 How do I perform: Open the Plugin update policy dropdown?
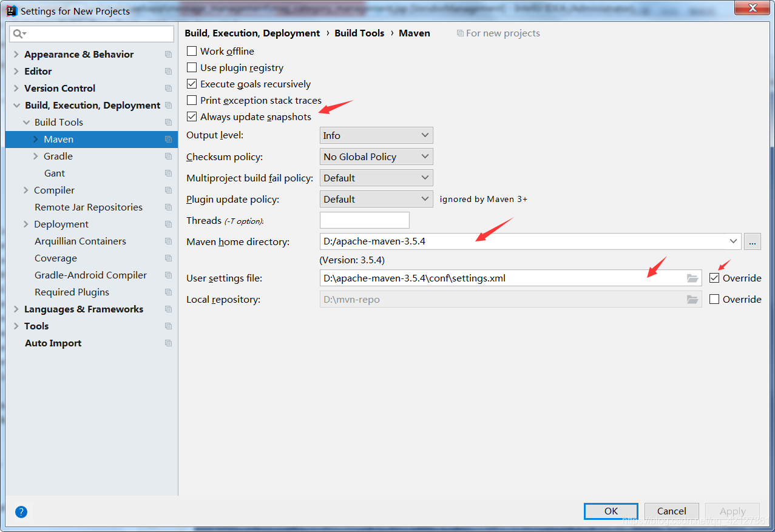pyautogui.click(x=376, y=200)
